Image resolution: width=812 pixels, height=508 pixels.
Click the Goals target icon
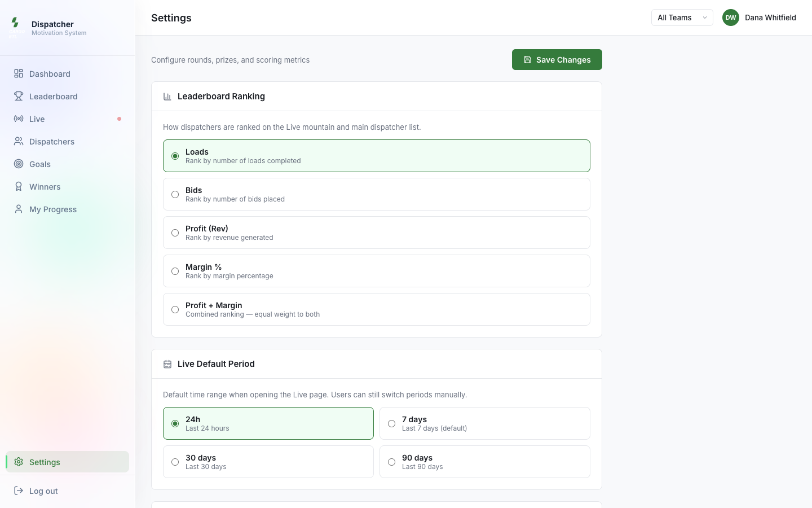pos(19,164)
